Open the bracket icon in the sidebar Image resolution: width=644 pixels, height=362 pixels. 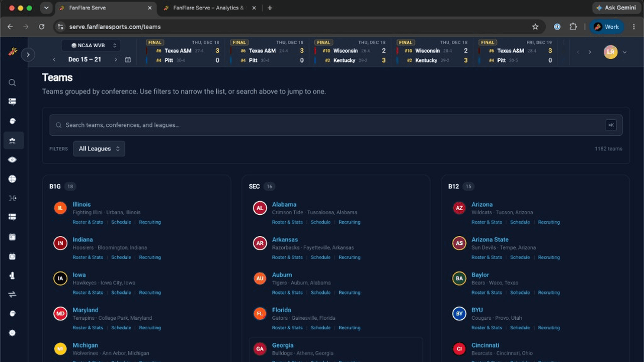click(13, 198)
